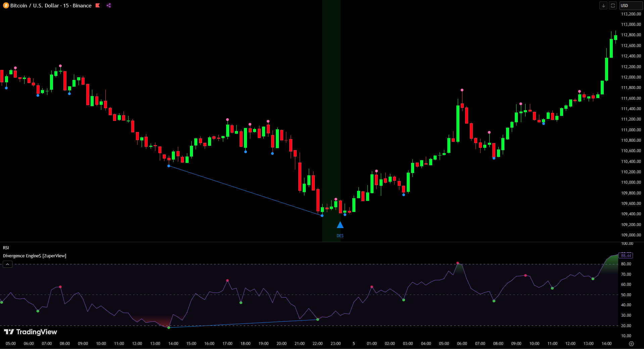Click the red flag icon beside Binance
Image resolution: width=644 pixels, height=349 pixels.
(98, 6)
